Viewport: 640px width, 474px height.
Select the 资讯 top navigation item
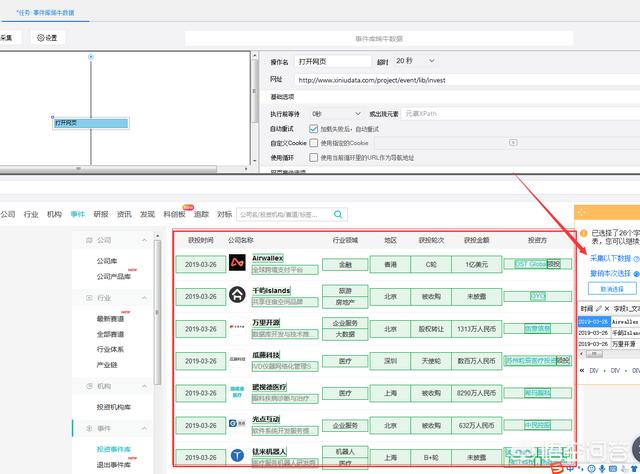[124, 214]
